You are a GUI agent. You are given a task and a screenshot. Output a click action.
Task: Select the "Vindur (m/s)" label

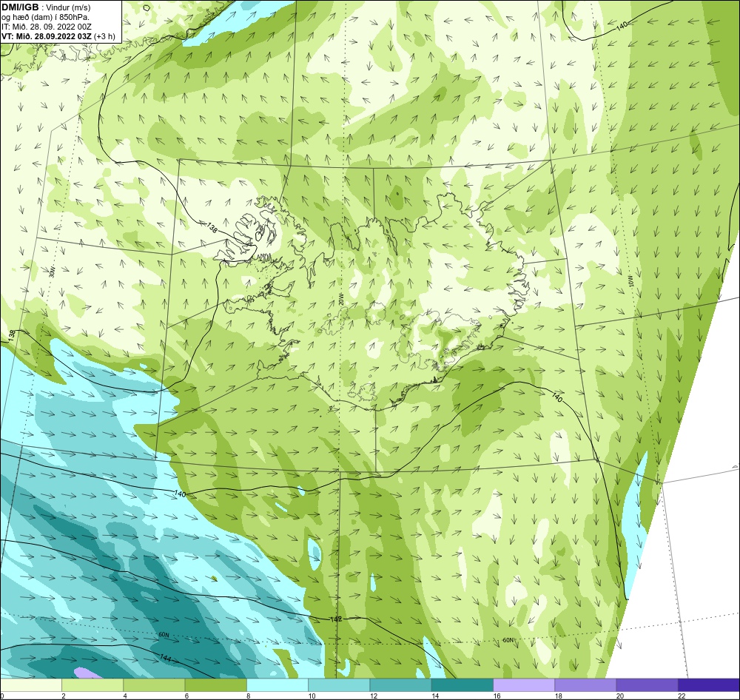tap(69, 7)
